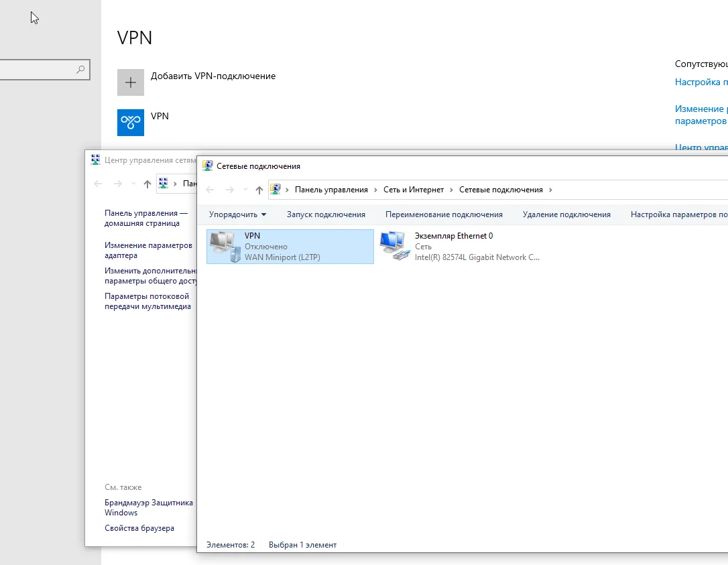Select the blue VPN connection icon in Settings
The width and height of the screenshot is (728, 565).
pos(131,123)
